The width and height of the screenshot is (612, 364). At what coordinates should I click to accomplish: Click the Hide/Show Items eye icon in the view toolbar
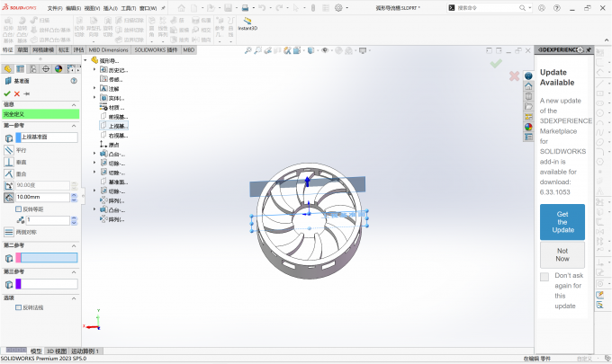324,50
